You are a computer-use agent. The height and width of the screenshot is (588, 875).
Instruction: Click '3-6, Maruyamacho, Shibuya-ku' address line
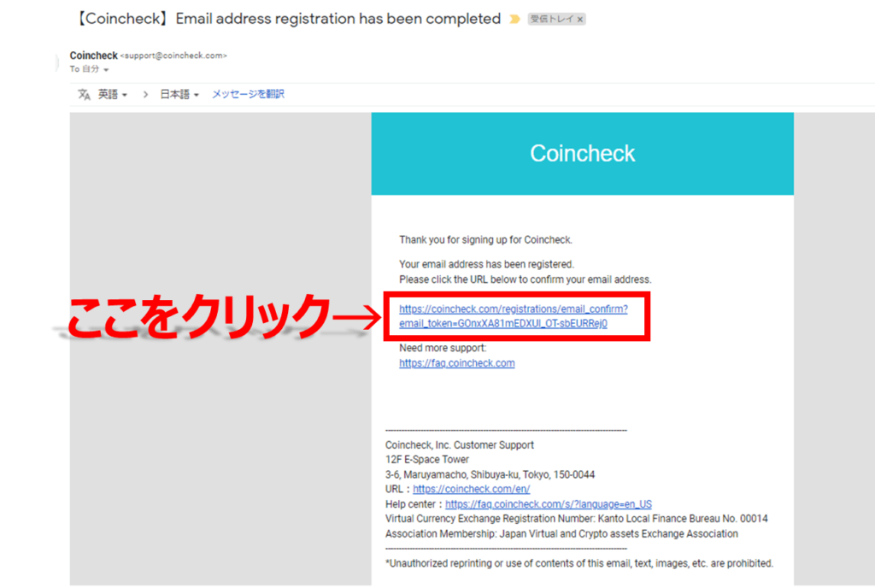(x=490, y=474)
